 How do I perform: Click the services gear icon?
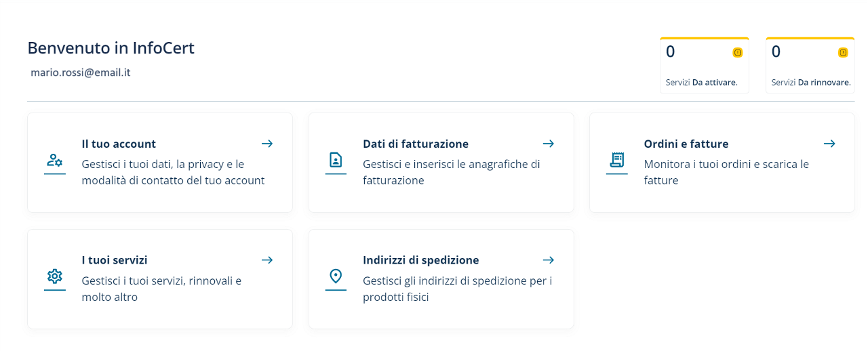pos(55,276)
